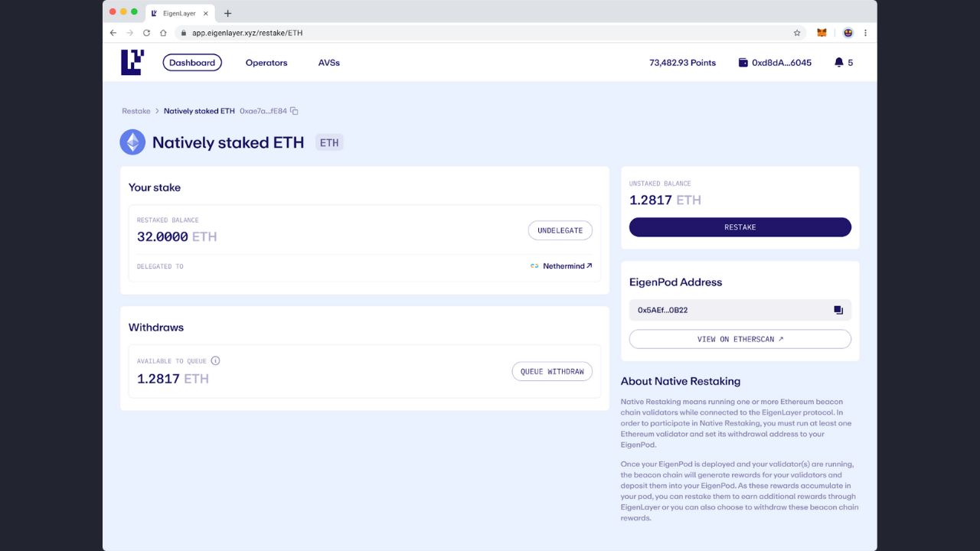Click the About Native Restaking heading
Screen dimensions: 980x551
681,381
